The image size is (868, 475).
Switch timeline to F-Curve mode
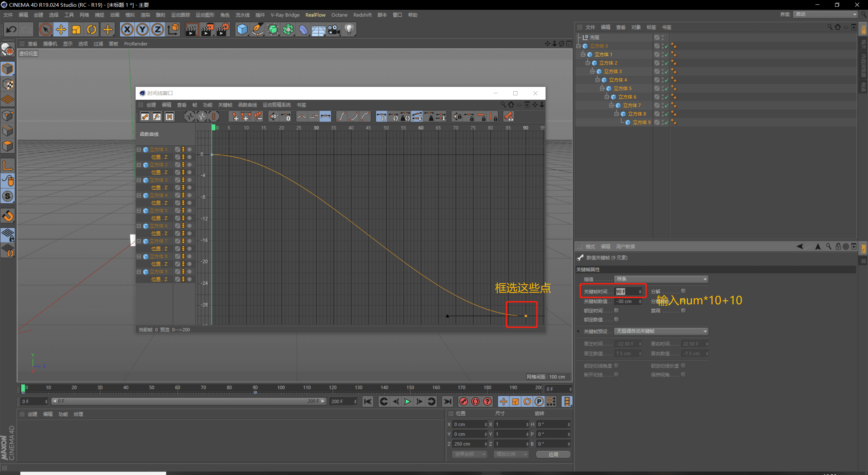pos(157,117)
